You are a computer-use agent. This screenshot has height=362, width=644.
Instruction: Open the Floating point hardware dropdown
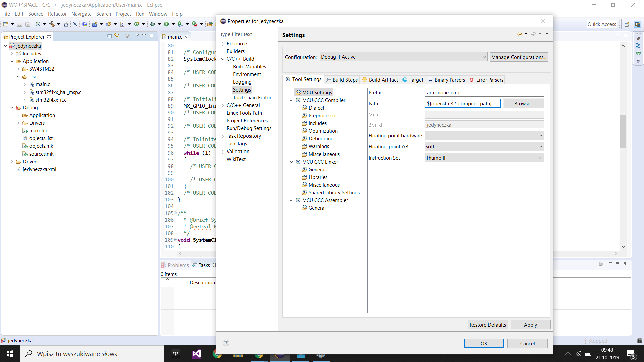point(484,135)
